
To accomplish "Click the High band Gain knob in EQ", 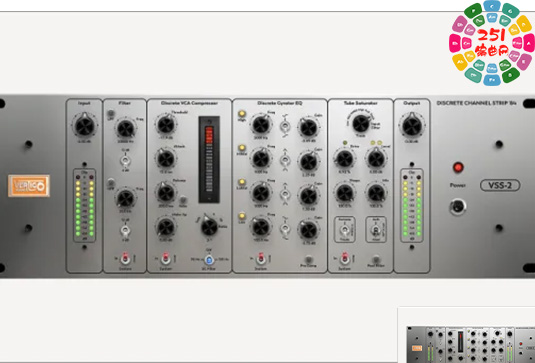I will [x=309, y=128].
